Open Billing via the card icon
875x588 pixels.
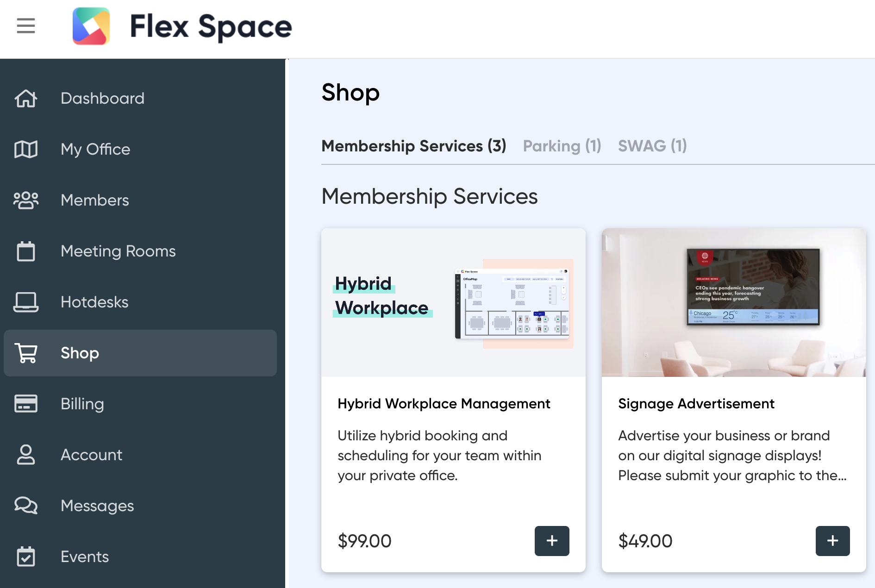26,404
